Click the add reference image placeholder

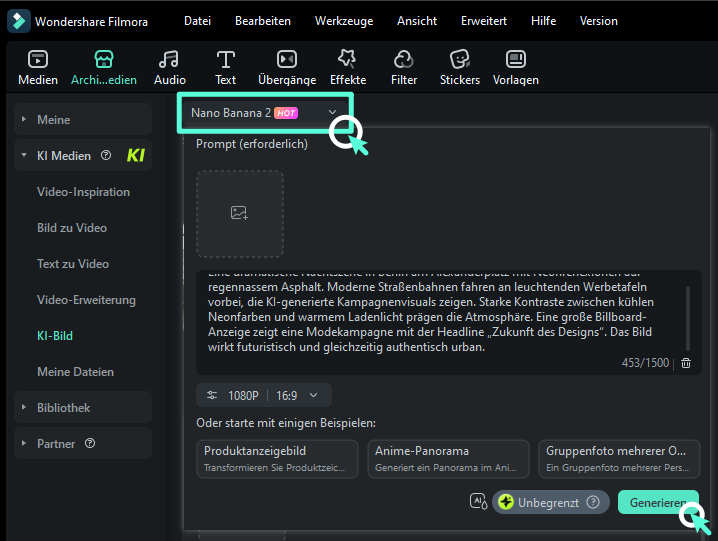[x=240, y=213]
